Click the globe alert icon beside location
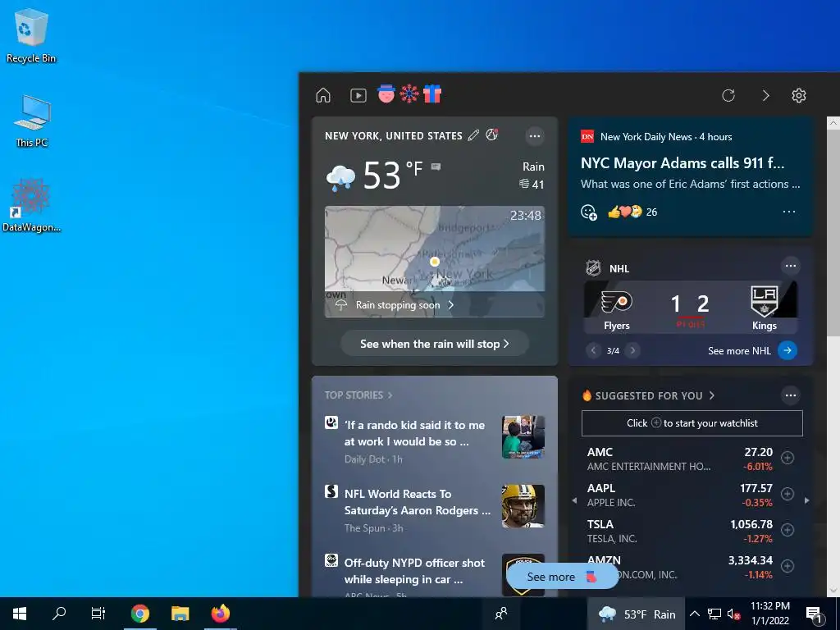Screen dimensions: 840x630 click(492, 135)
